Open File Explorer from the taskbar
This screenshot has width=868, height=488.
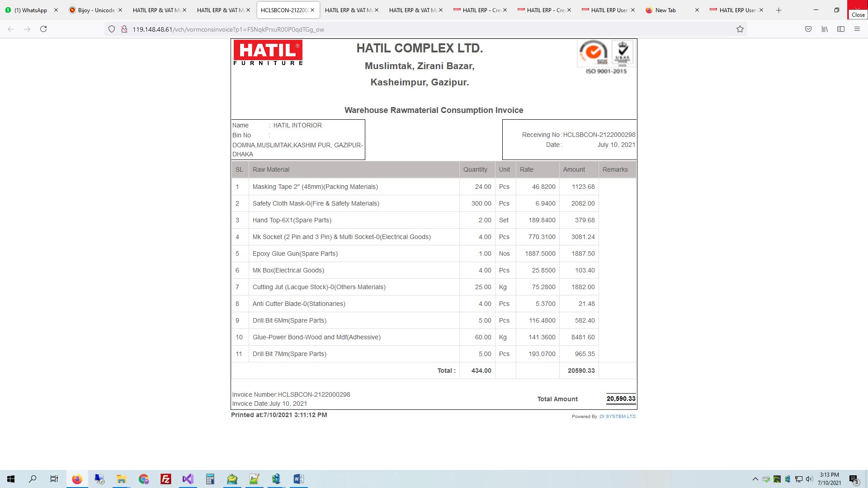pyautogui.click(x=121, y=479)
